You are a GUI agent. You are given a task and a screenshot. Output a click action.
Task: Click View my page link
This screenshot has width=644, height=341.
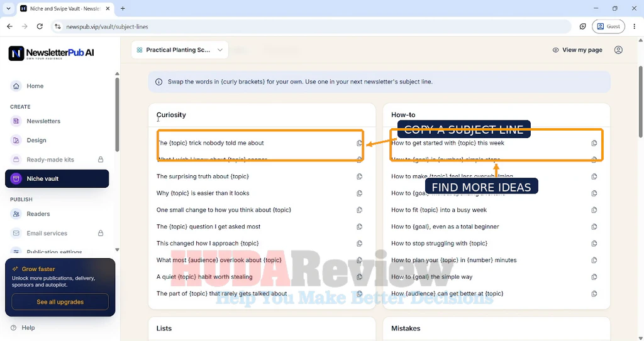[577, 50]
